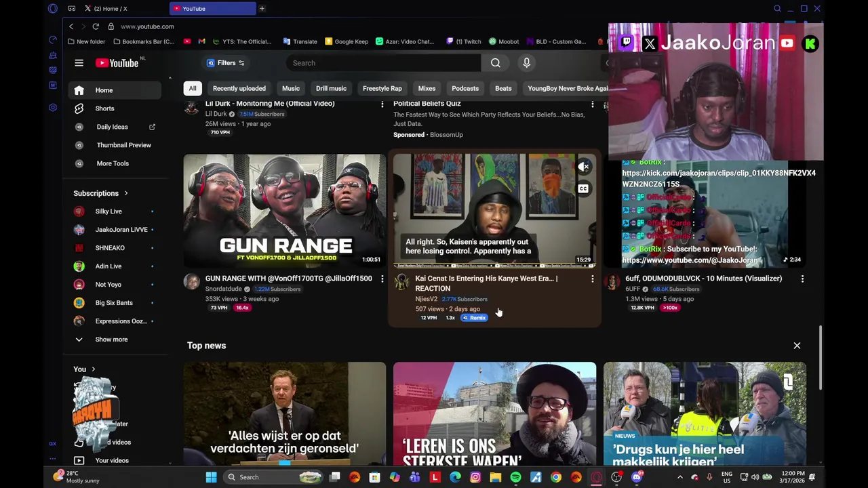Open options for Political Beliefs Quiz ad

(592, 104)
